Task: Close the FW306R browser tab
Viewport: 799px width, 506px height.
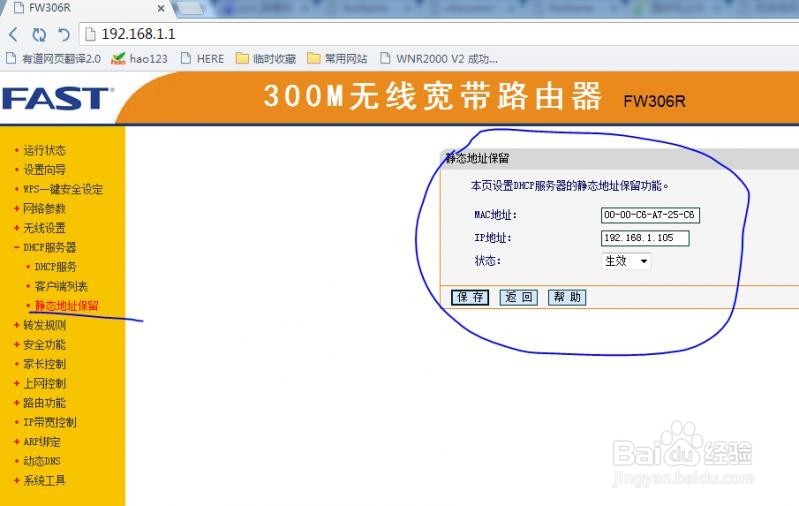Action: pyautogui.click(x=161, y=8)
